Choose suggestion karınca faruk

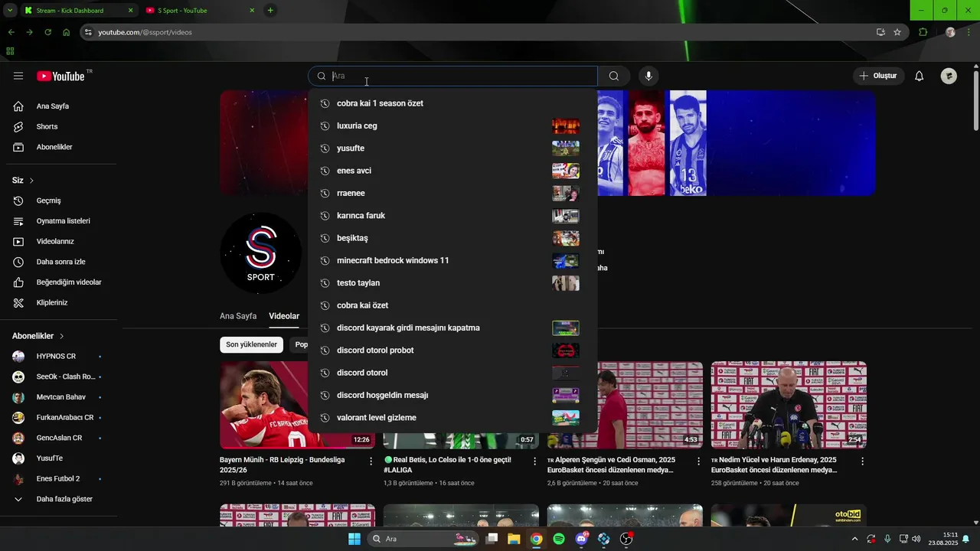coord(452,216)
